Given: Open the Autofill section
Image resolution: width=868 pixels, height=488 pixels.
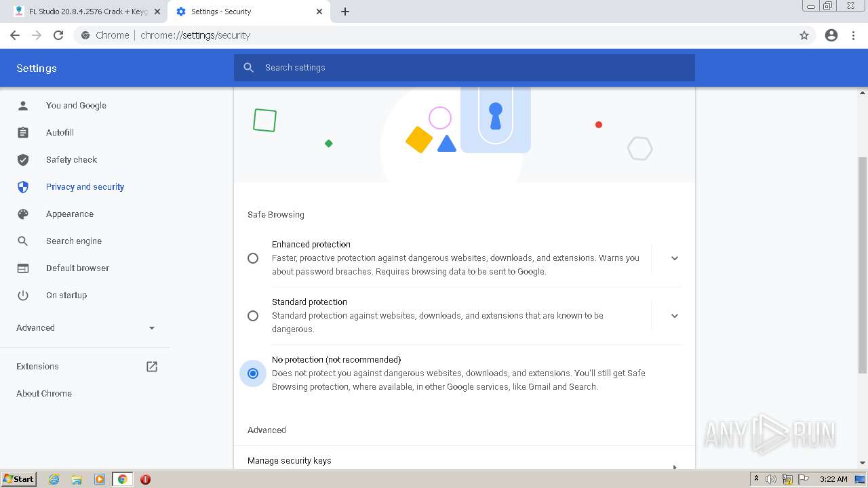Looking at the screenshot, I should point(60,133).
